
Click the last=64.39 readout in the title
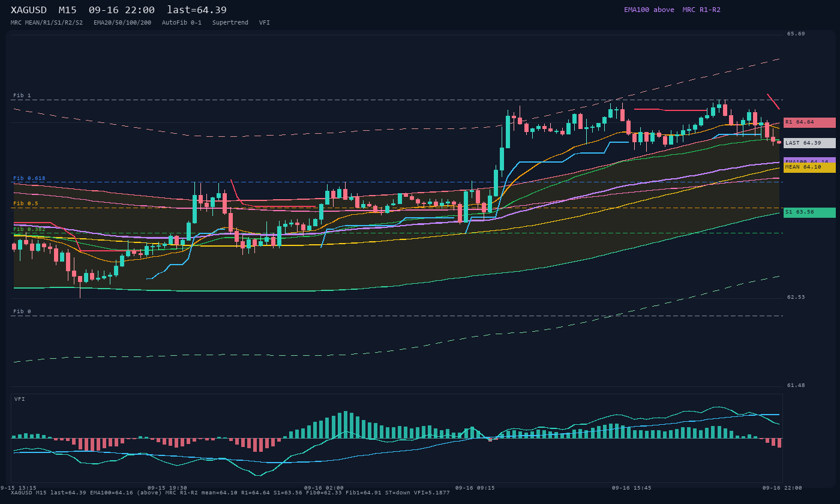(x=197, y=10)
